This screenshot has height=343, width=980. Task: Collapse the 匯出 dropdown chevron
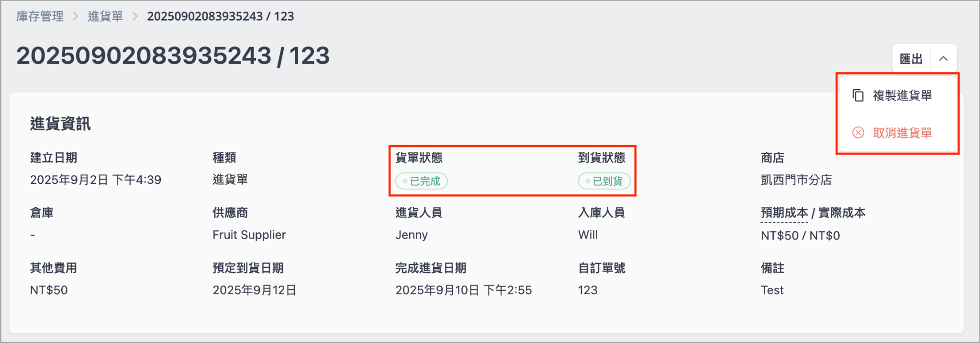pos(943,58)
